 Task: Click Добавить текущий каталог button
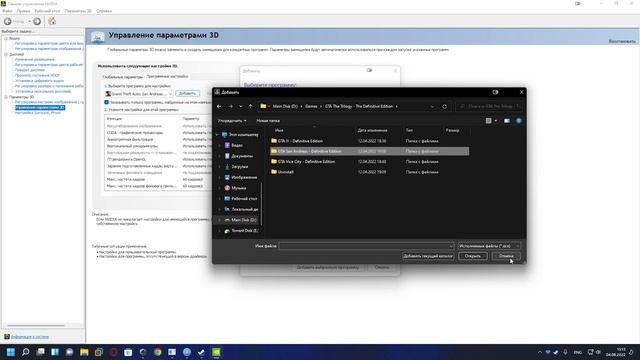tap(428, 256)
